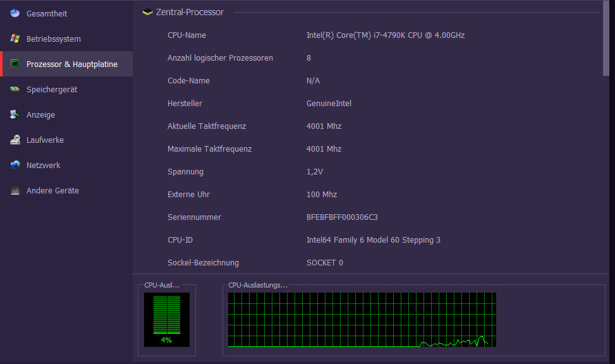Click the Aktuelle Taktfrequenz label
The image size is (615, 364).
point(207,126)
